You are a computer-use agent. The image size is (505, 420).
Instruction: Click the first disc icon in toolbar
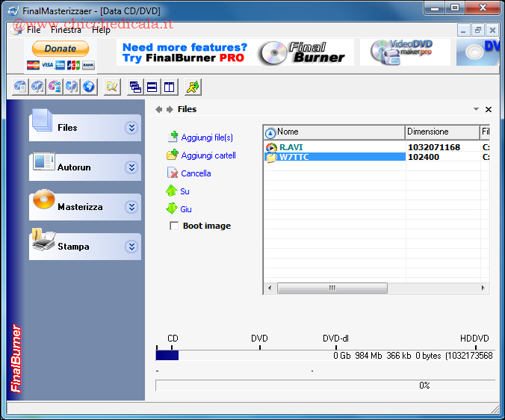tap(20, 87)
